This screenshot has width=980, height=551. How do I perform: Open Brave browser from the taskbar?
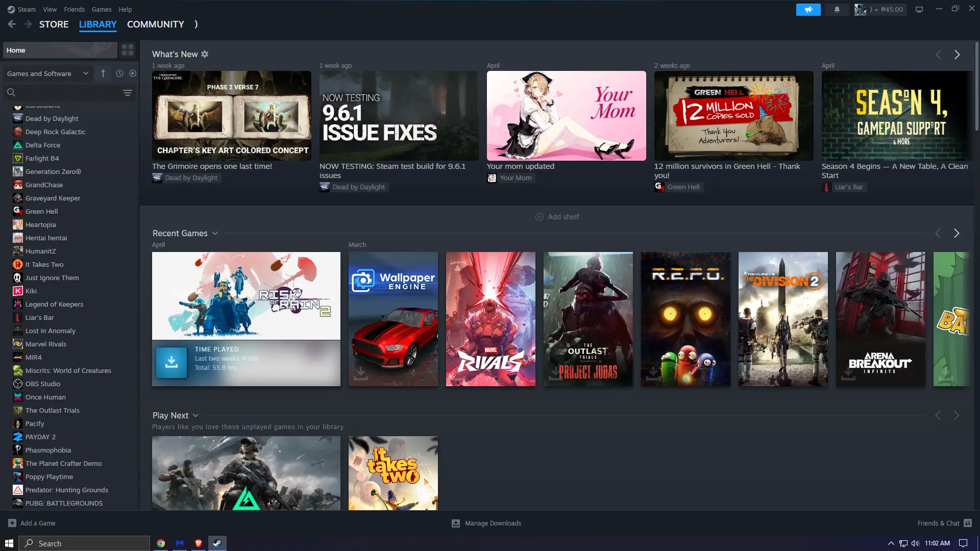(199, 543)
